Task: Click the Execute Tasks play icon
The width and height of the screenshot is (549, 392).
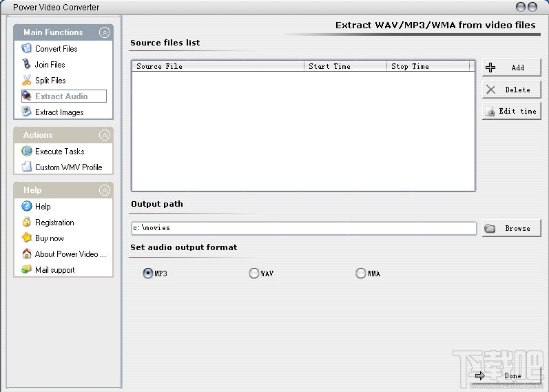Action: point(26,151)
